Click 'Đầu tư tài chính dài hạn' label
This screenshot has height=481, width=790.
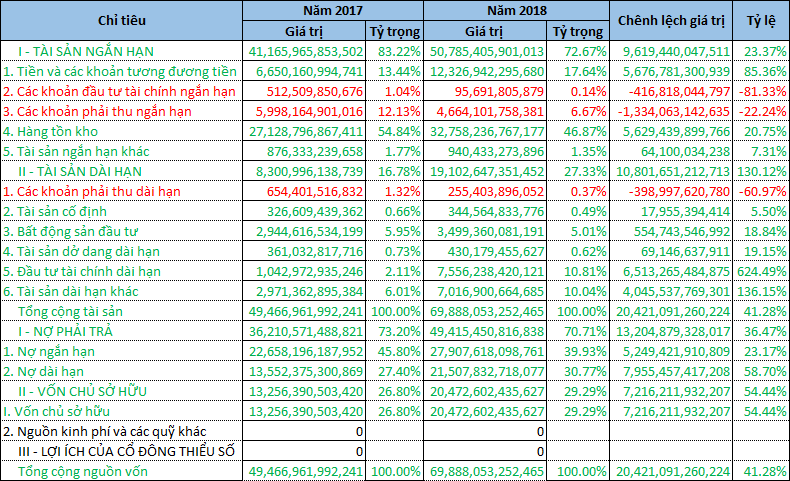coord(82,272)
